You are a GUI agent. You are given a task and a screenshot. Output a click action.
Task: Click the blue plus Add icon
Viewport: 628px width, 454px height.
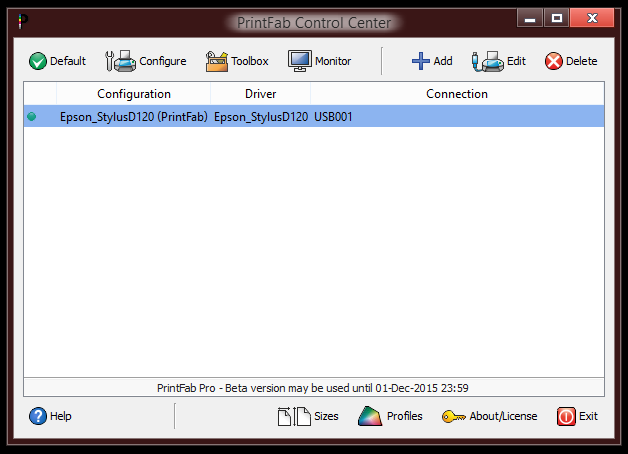[421, 61]
